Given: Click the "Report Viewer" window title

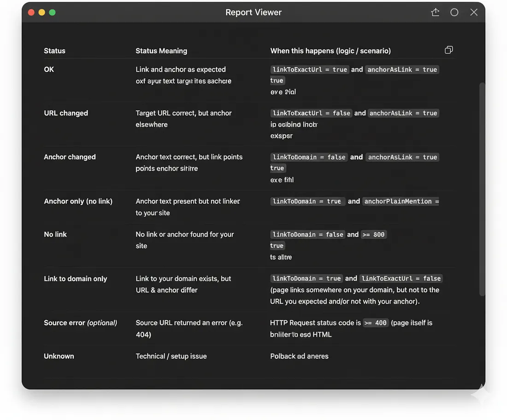Looking at the screenshot, I should (x=253, y=12).
